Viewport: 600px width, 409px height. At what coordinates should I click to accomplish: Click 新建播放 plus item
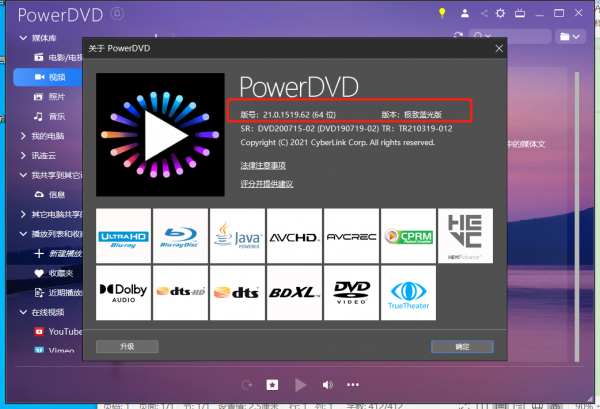click(x=58, y=253)
